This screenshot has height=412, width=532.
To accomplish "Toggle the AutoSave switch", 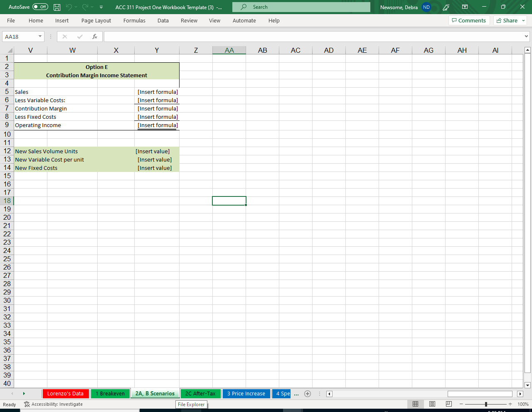I will 40,7.
